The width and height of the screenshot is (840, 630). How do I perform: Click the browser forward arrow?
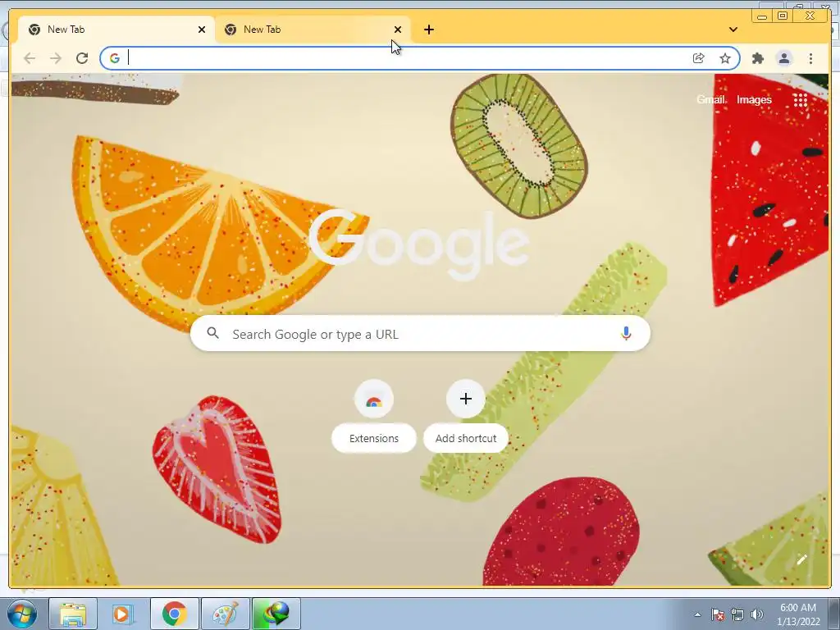tap(55, 58)
